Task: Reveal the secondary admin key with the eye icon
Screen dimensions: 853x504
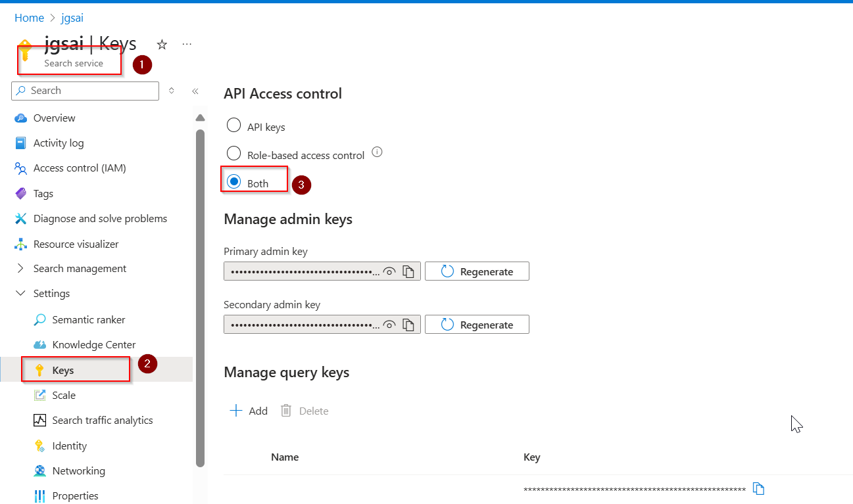Action: (389, 325)
